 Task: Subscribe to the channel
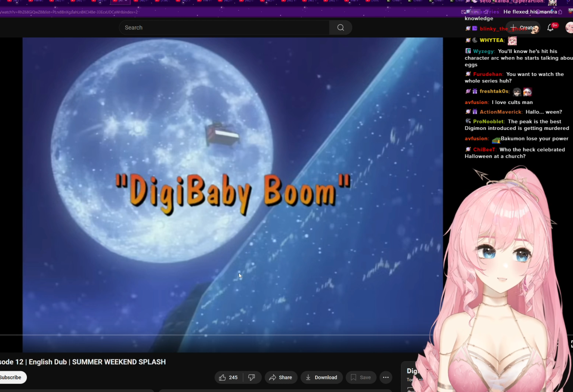tap(12, 377)
